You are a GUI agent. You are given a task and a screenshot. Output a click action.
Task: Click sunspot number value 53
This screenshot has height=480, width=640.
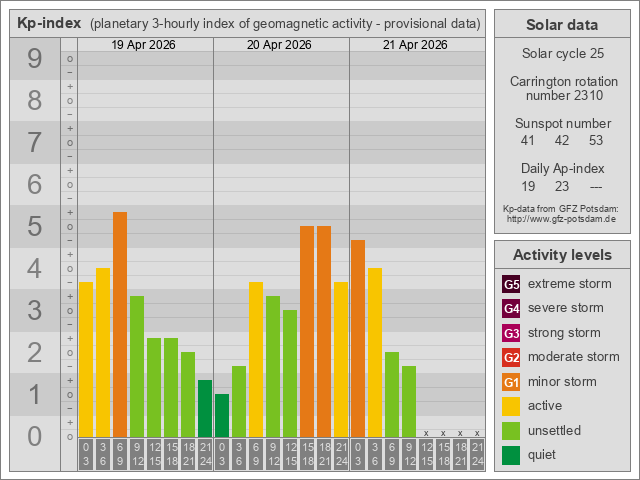click(596, 141)
